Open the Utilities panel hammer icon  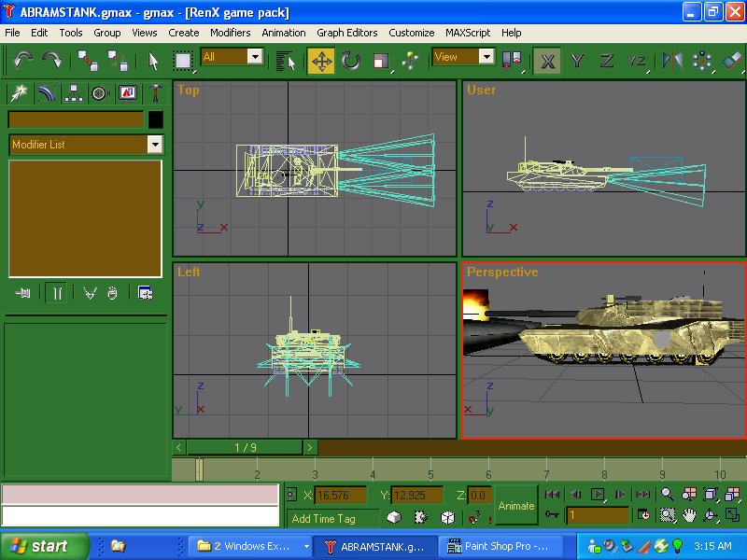pyautogui.click(x=156, y=91)
